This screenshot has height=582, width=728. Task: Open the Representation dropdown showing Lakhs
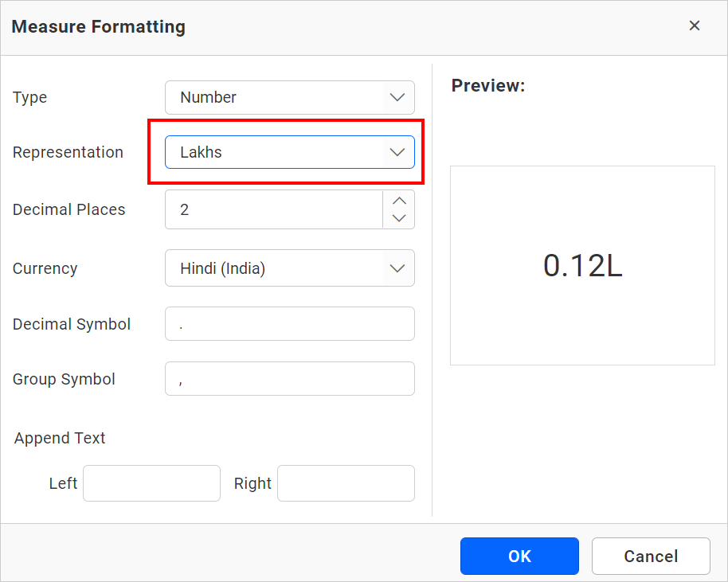[274, 152]
